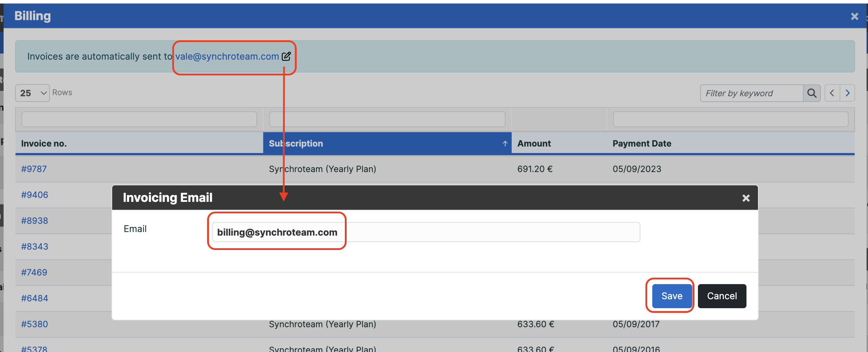Click the Payment Date column filter box
Screen dimensions: 868x352
click(x=731, y=119)
